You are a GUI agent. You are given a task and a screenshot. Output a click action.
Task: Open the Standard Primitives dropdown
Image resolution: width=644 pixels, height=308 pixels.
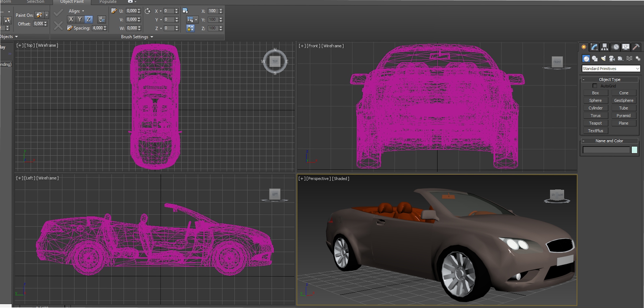[611, 69]
